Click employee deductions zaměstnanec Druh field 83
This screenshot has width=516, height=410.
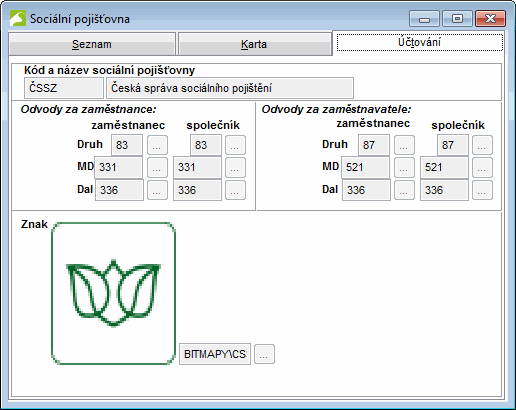pos(127,145)
